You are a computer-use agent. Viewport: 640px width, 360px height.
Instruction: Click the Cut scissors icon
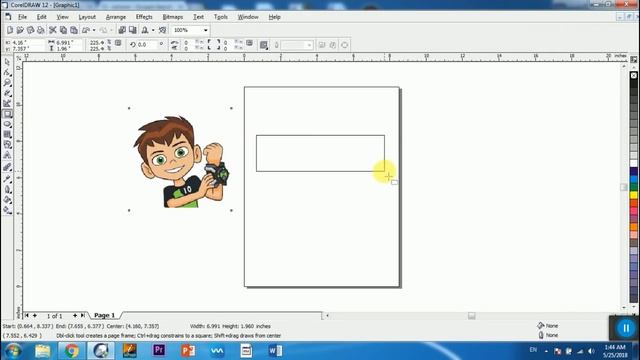coord(53,30)
